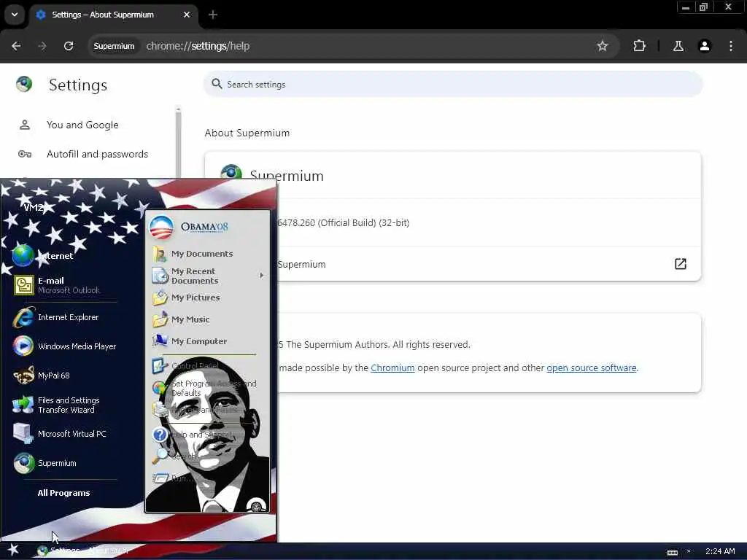
Task: Follow the Chromium hyperlink
Action: click(392, 368)
